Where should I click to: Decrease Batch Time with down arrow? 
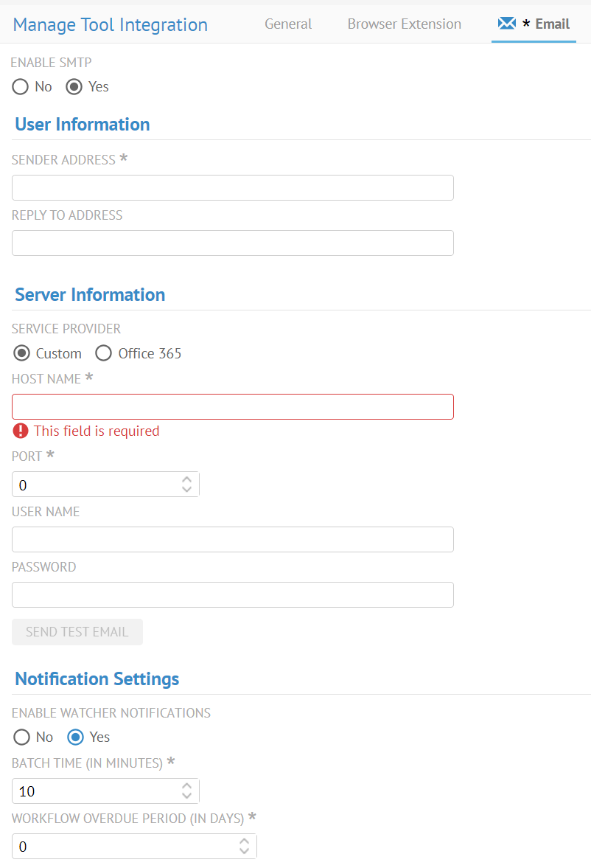[x=186, y=796]
